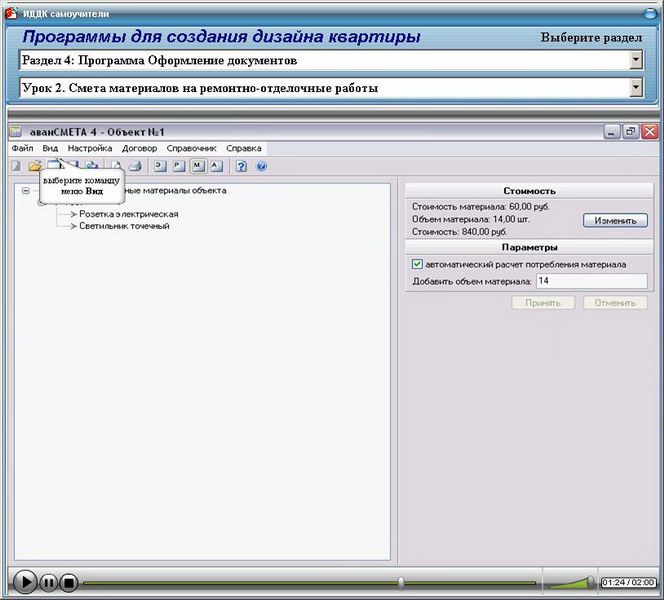The width and height of the screenshot is (664, 600).
Task: Click the 'Р' toolbar button
Action: coord(179,166)
